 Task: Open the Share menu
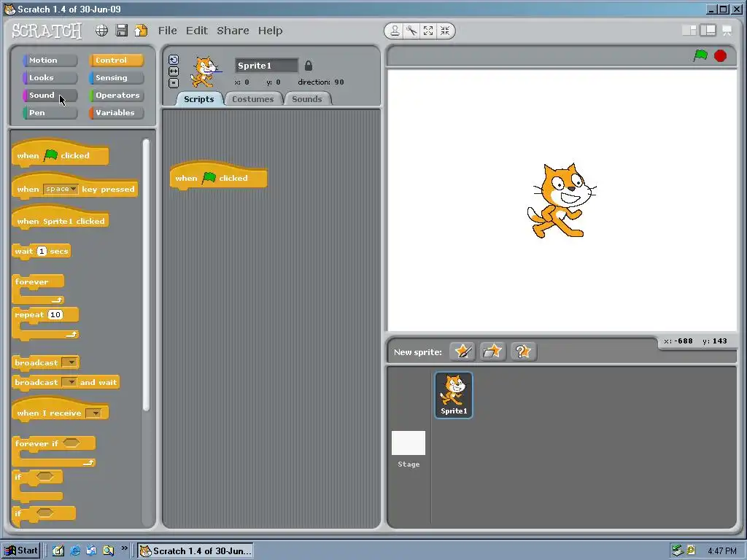click(x=233, y=31)
